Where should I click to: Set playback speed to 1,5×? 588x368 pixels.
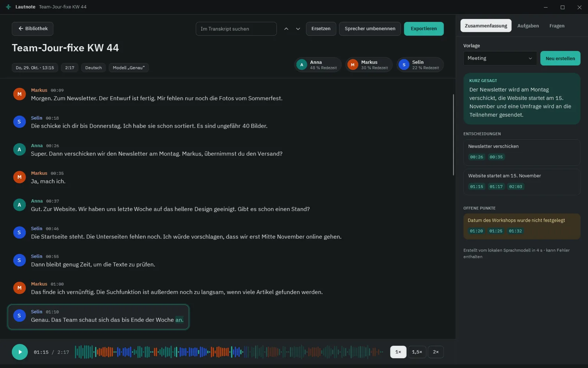(417, 352)
